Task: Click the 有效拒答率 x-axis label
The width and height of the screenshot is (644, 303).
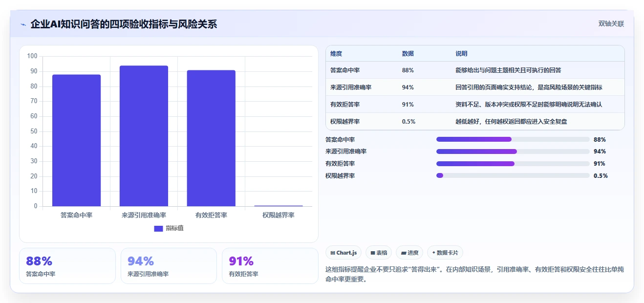Action: tap(211, 215)
